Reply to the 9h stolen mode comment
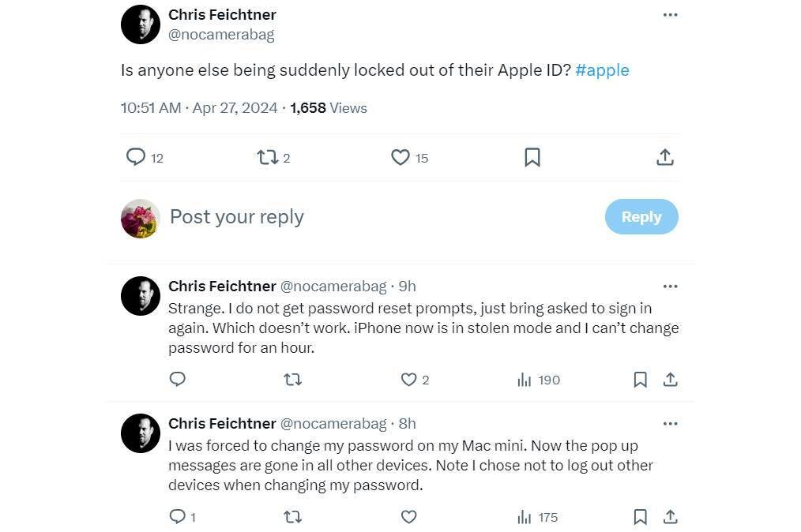The image size is (801, 532). pos(178,380)
